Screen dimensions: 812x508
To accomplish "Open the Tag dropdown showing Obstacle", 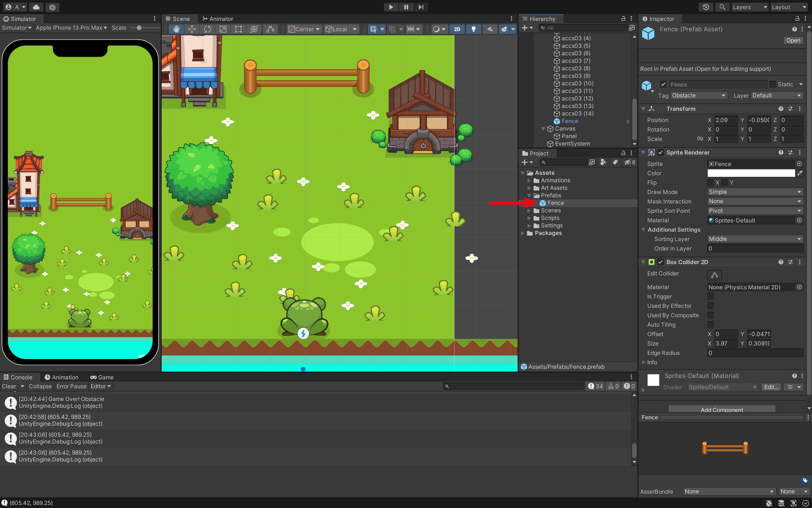I will (699, 95).
